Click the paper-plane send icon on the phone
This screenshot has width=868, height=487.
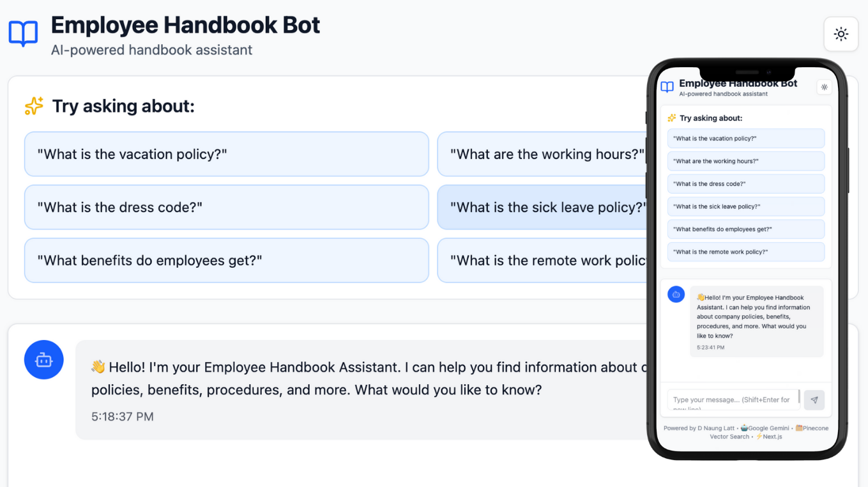[814, 399]
